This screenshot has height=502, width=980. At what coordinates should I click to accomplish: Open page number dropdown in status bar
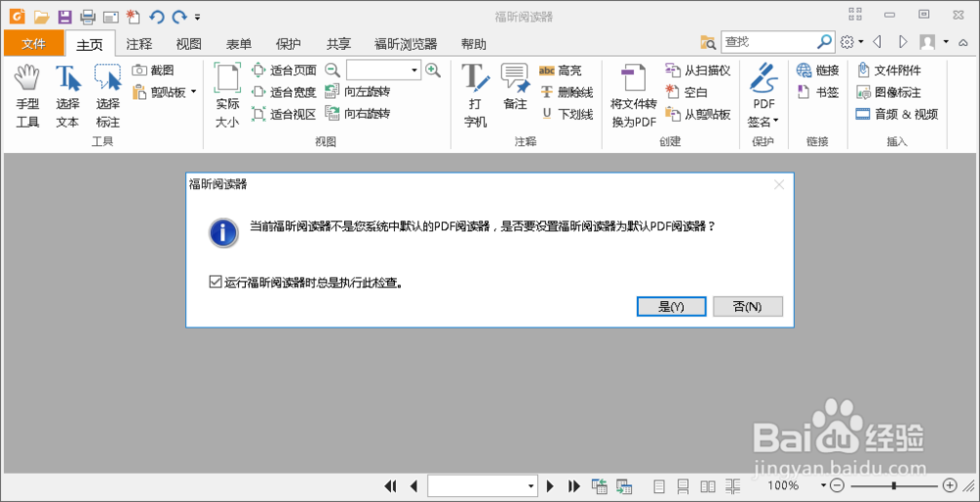coord(531,485)
